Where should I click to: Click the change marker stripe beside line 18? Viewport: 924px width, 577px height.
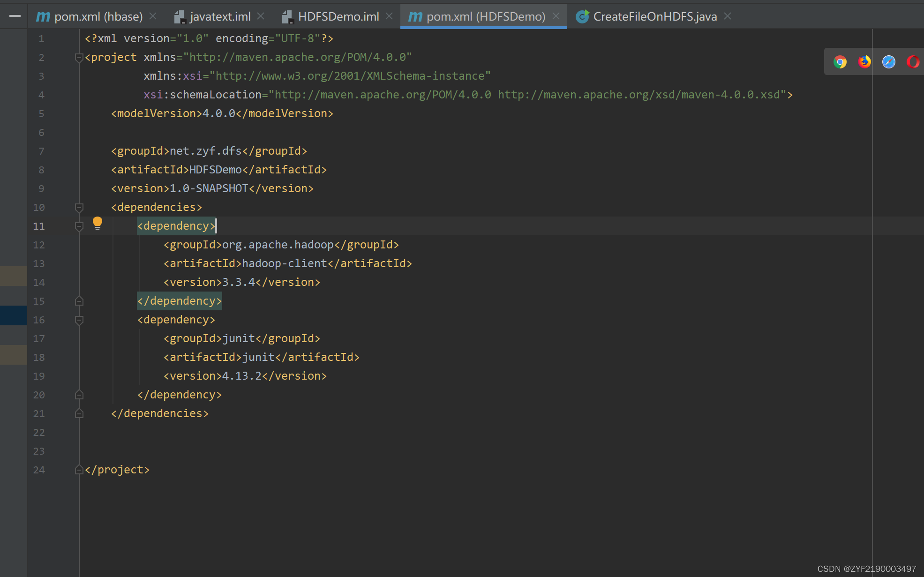point(13,355)
